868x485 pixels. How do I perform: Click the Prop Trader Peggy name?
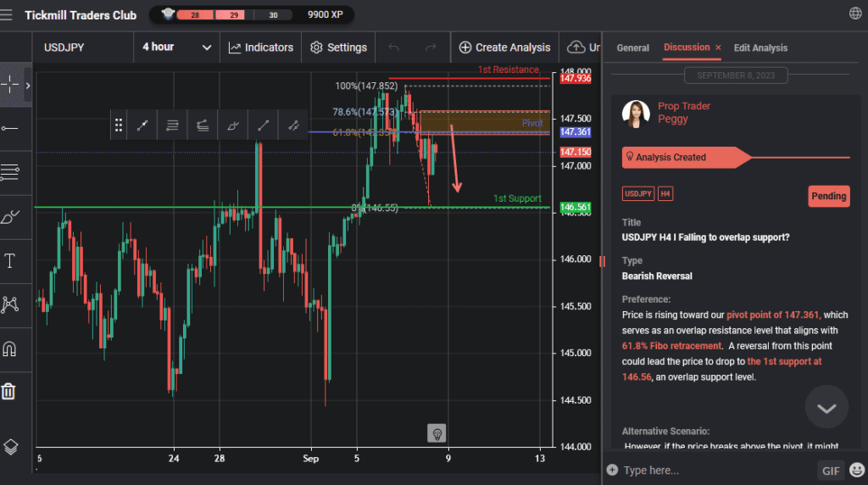coord(684,113)
